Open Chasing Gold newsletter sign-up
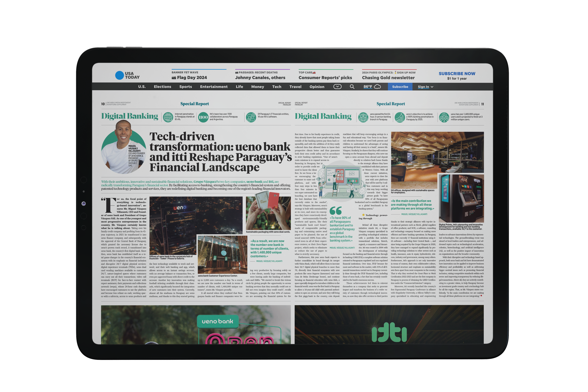The width and height of the screenshot is (588, 392). click(388, 77)
